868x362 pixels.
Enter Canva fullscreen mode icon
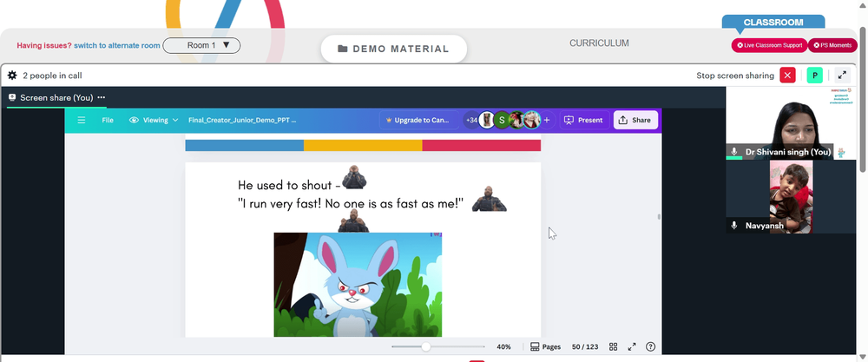(x=632, y=346)
